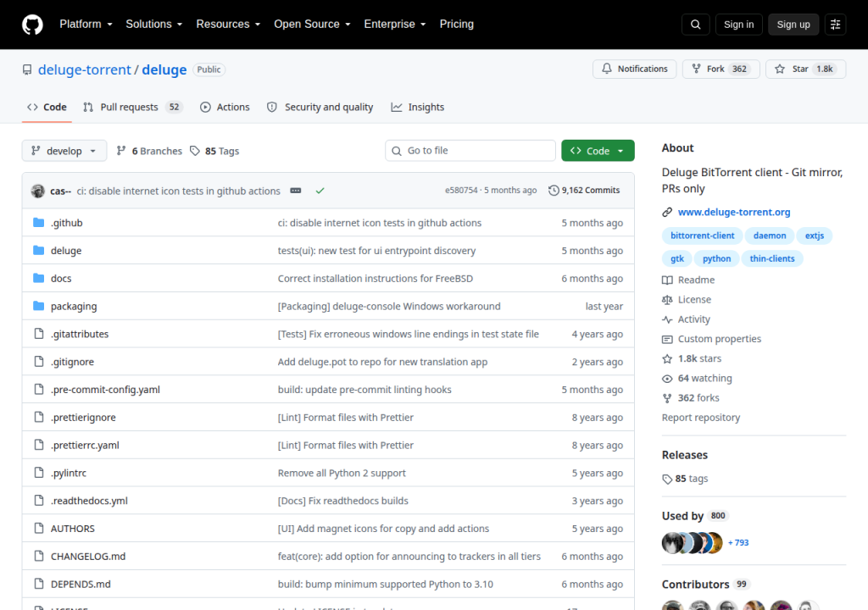Open the Solutions dropdown menu

point(154,25)
